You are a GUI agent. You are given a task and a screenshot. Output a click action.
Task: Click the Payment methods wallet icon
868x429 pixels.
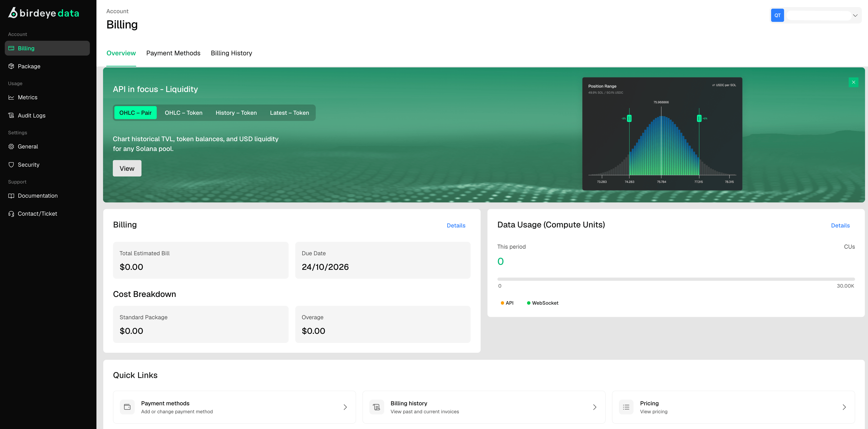point(127,407)
